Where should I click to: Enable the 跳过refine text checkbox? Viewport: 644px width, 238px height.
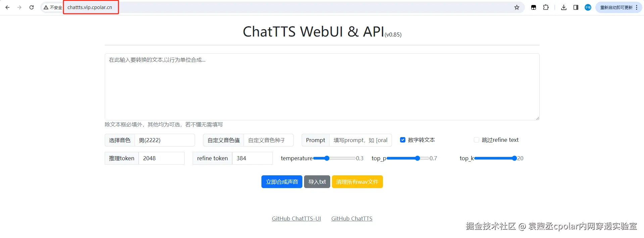pos(476,140)
